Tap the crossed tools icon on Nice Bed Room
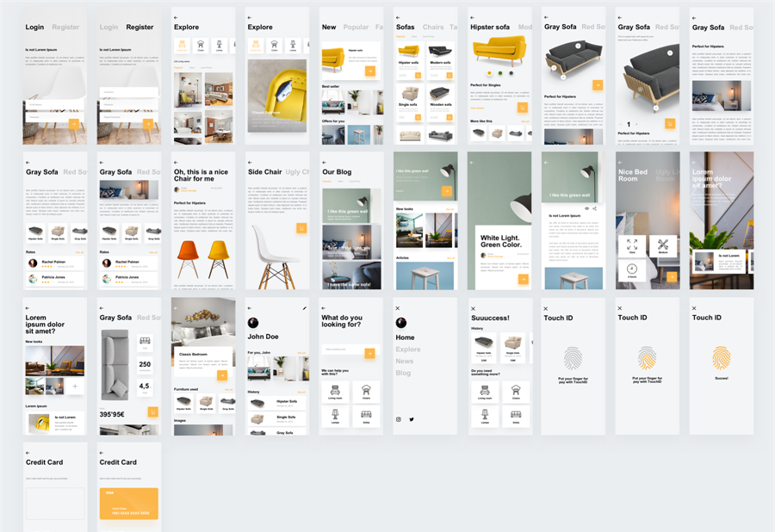Image resolution: width=775 pixels, height=532 pixels. [663, 246]
